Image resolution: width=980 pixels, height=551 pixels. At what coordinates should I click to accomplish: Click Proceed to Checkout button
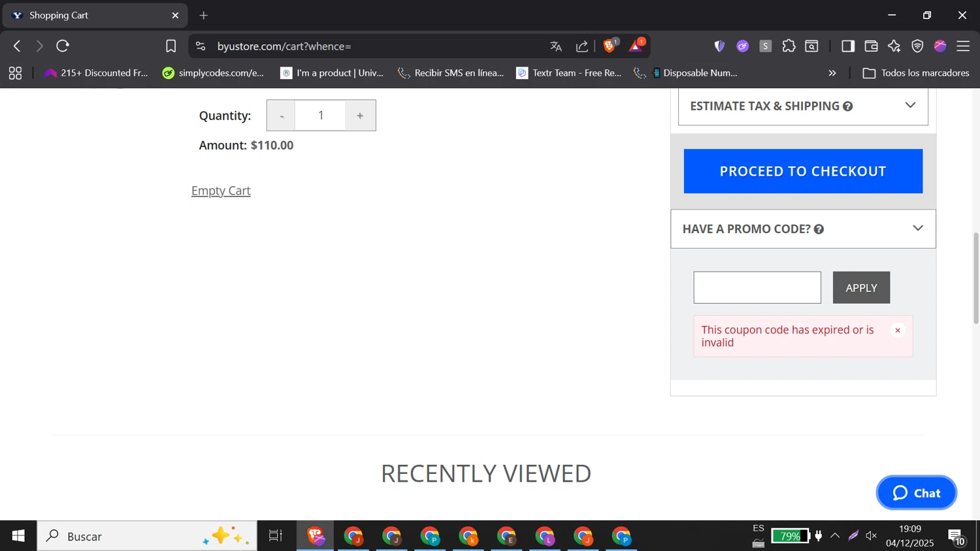[x=803, y=171]
